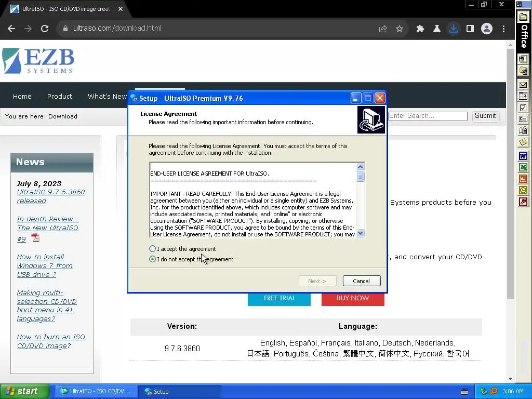Image resolution: width=532 pixels, height=399 pixels.
Task: Open Chrome profile avatar
Action: point(486,29)
